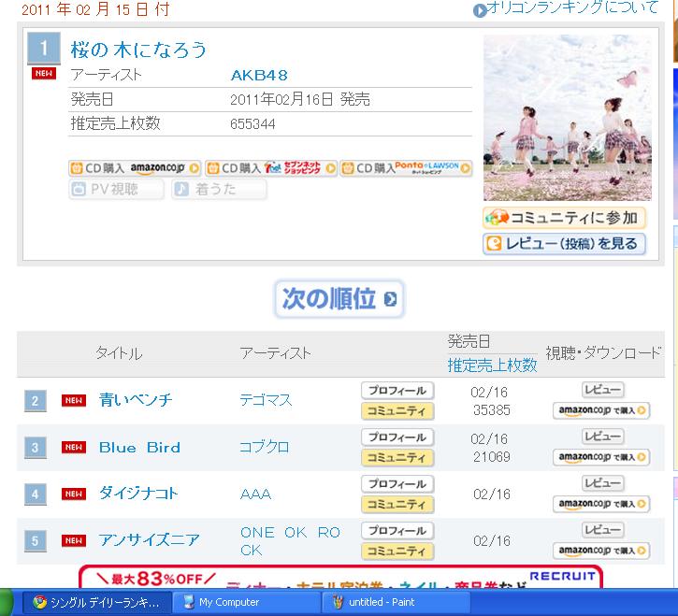Click the greyed PV視聴 button

(x=116, y=190)
